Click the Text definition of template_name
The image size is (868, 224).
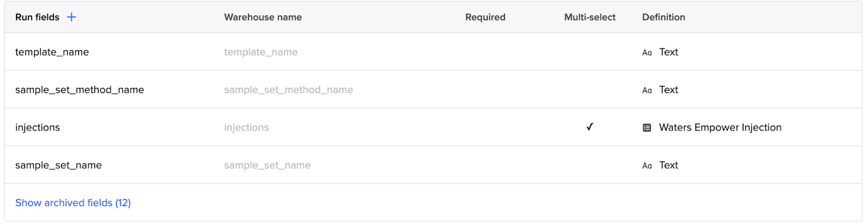[668, 52]
